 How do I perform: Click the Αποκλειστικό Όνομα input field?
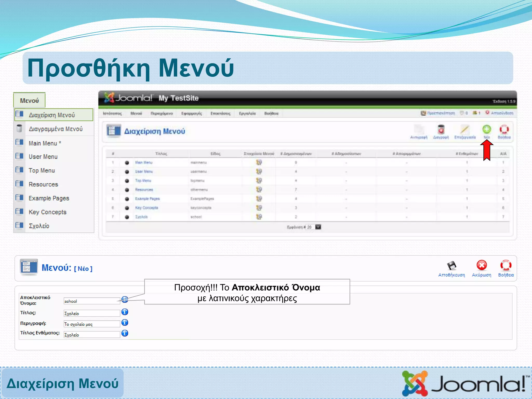pyautogui.click(x=91, y=301)
